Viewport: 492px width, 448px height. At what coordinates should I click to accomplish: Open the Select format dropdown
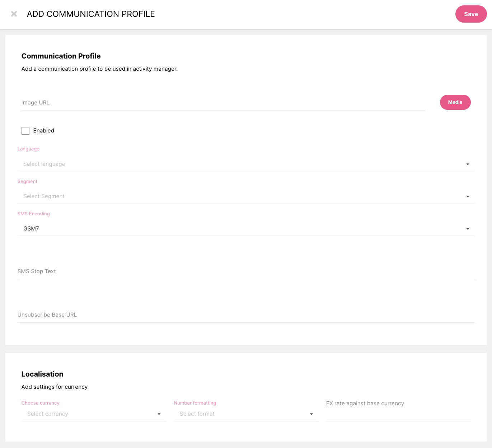coord(242,414)
